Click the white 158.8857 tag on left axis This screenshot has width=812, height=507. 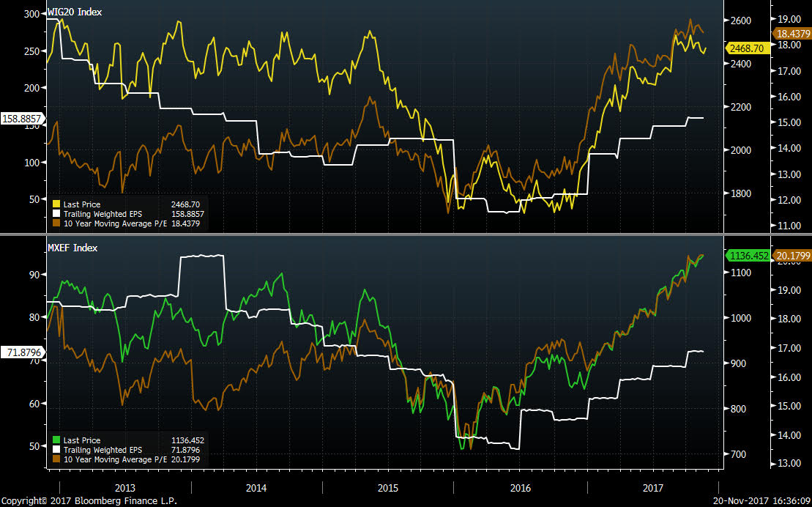coord(22,119)
